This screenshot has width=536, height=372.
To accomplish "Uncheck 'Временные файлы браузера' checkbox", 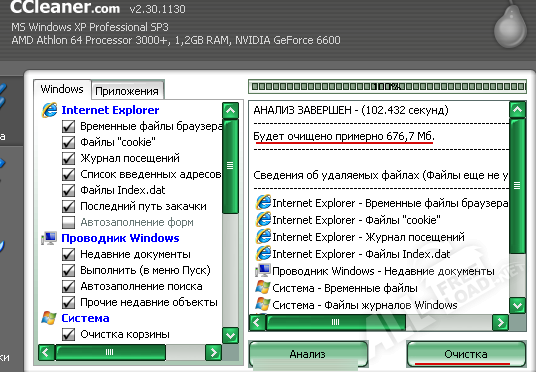I will 68,126.
